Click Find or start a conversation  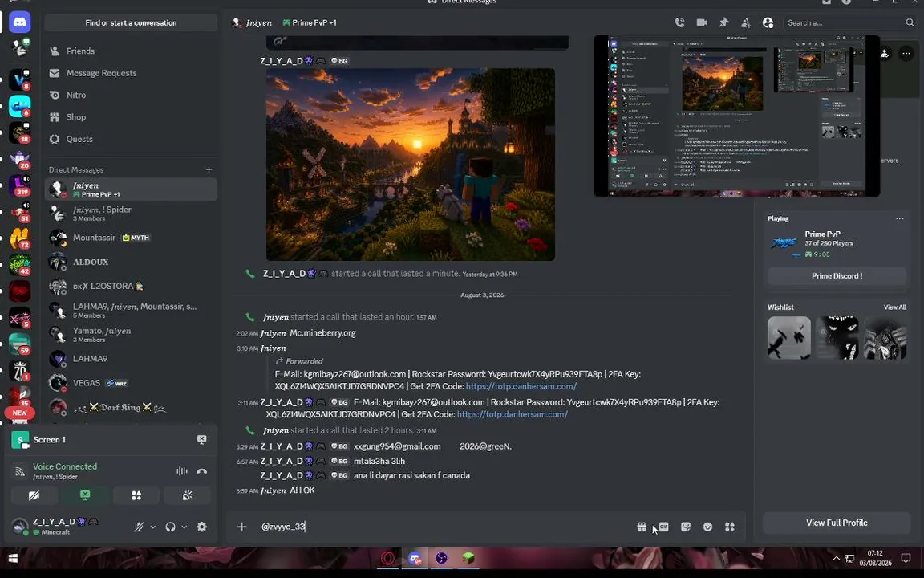pos(131,23)
